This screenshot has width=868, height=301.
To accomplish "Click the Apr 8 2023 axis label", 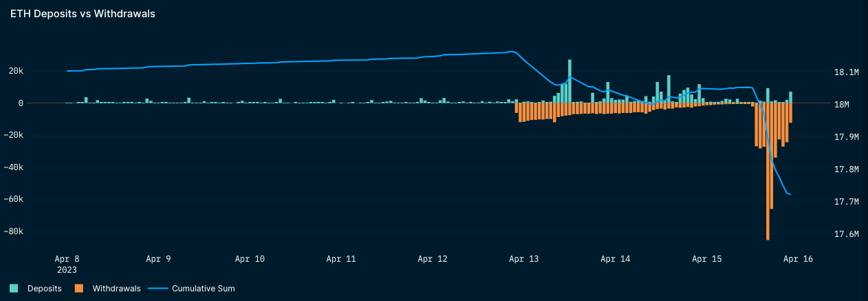I will point(67,264).
